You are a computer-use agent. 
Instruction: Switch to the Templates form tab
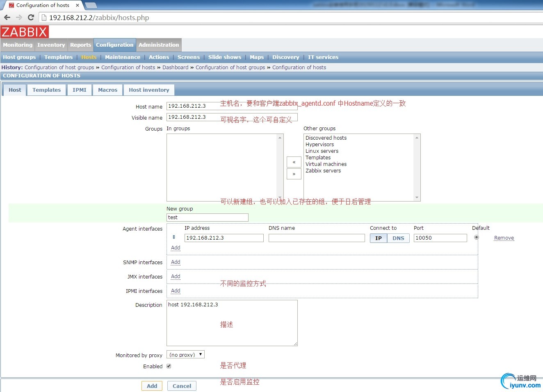click(x=46, y=90)
